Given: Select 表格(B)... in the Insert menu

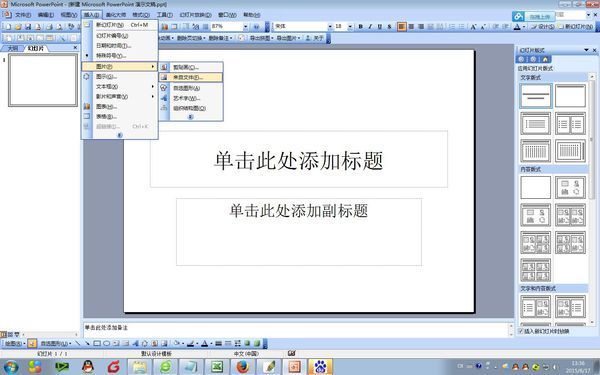Looking at the screenshot, I should point(120,116).
